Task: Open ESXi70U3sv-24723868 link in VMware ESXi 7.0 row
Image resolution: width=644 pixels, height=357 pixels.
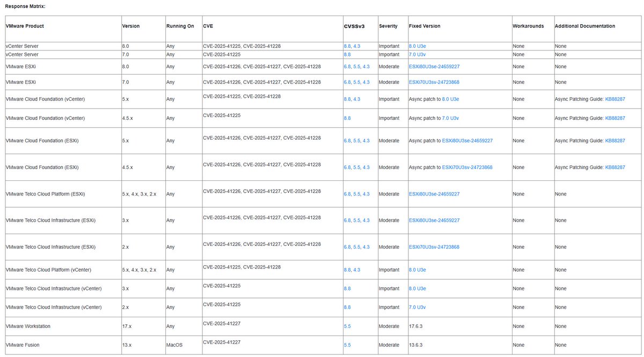Action: coord(434,82)
